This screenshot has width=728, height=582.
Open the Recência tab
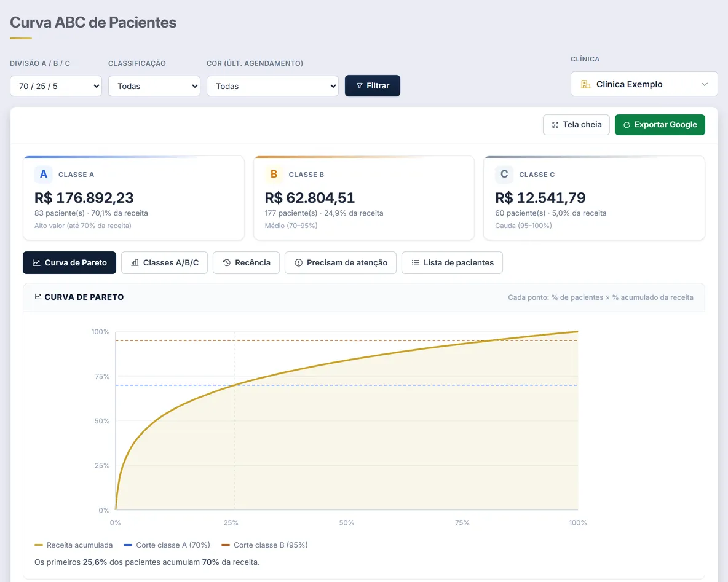(246, 262)
